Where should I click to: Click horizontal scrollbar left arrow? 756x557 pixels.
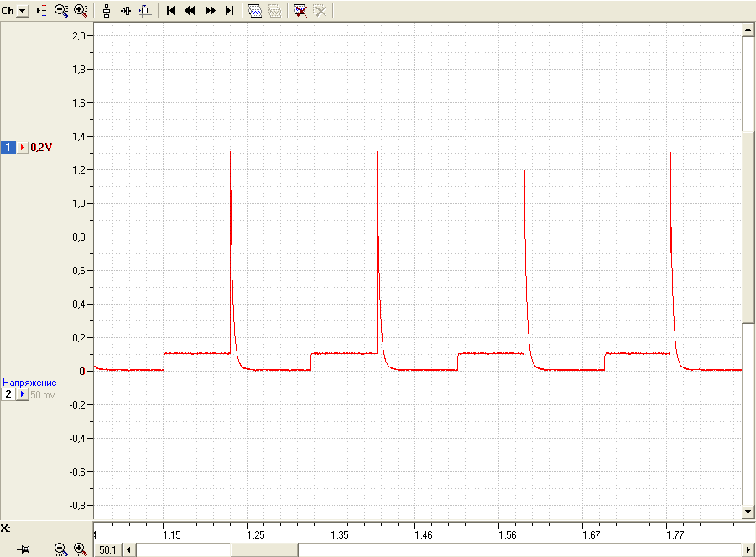coord(128,549)
